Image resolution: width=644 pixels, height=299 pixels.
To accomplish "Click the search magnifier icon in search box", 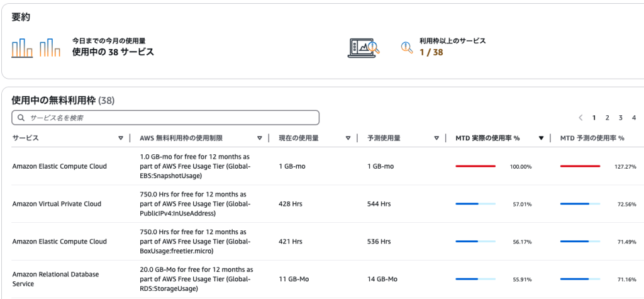I will point(21,118).
